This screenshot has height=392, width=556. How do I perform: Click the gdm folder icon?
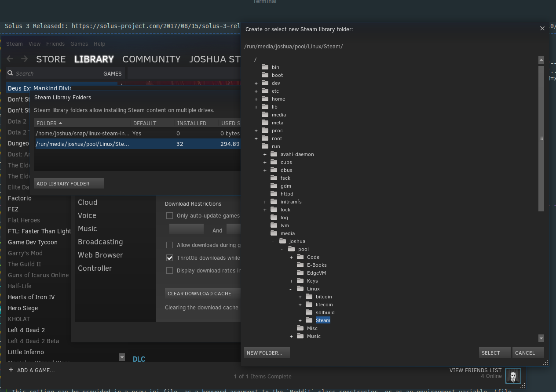tap(274, 186)
